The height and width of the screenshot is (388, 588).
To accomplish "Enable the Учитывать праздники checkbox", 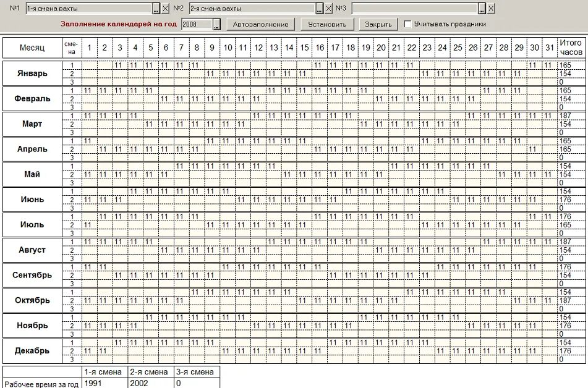I will [x=407, y=24].
